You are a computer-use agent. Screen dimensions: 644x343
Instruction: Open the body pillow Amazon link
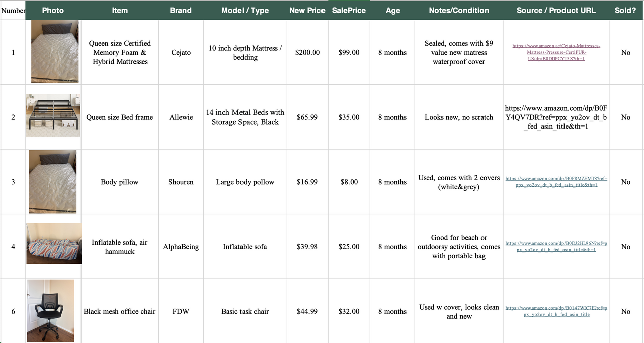click(556, 182)
